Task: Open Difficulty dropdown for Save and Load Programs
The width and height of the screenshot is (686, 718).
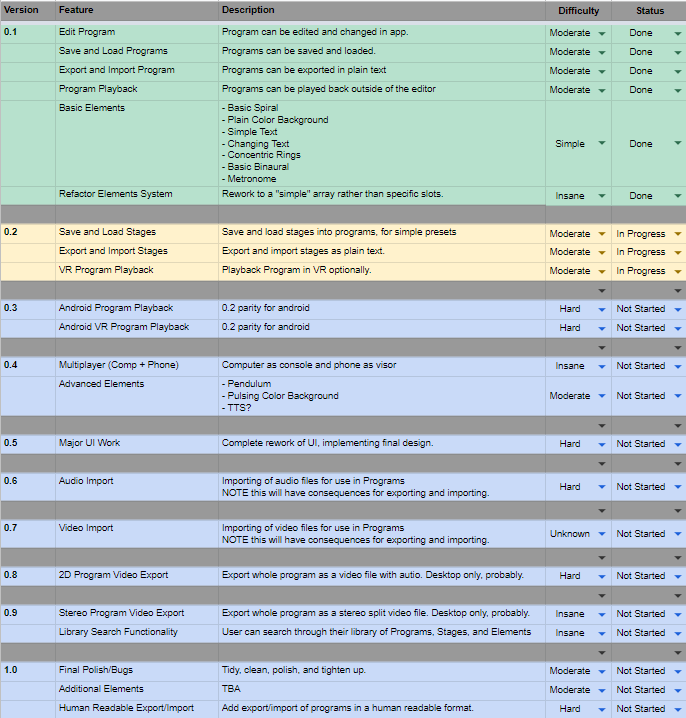Action: [x=602, y=53]
